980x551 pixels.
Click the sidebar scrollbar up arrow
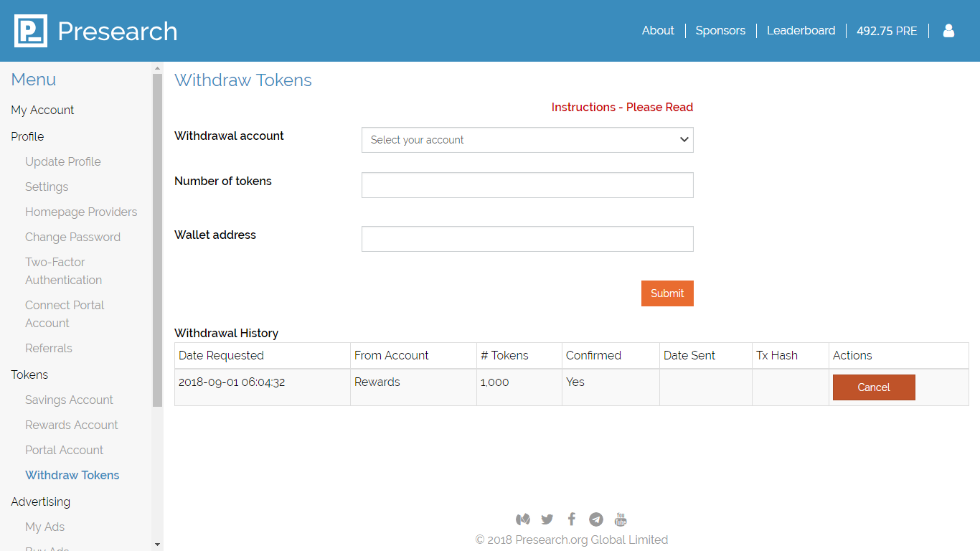coord(157,68)
